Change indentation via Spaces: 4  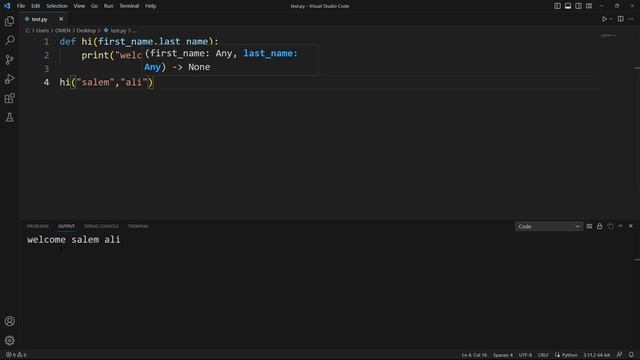502,355
